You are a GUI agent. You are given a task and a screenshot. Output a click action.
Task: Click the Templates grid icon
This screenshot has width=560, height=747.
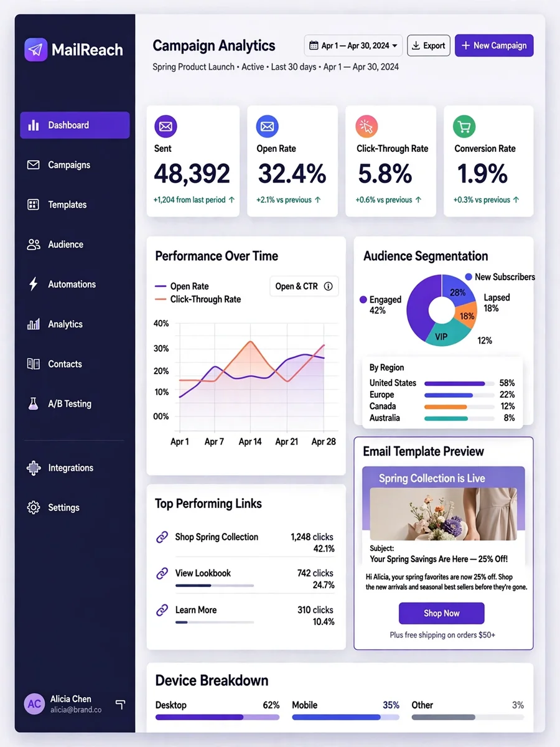point(34,205)
